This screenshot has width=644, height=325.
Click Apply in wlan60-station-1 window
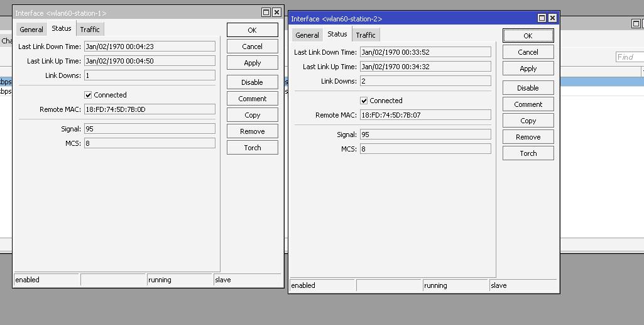coord(252,63)
